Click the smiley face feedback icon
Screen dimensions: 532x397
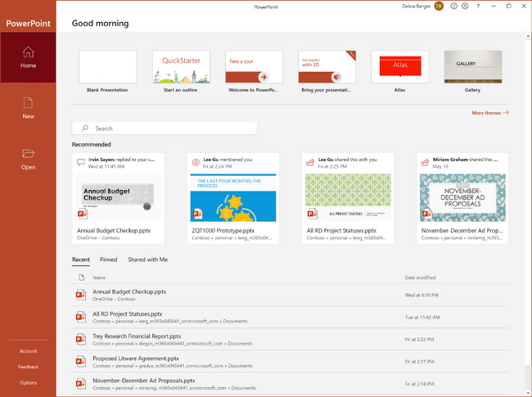[453, 6]
